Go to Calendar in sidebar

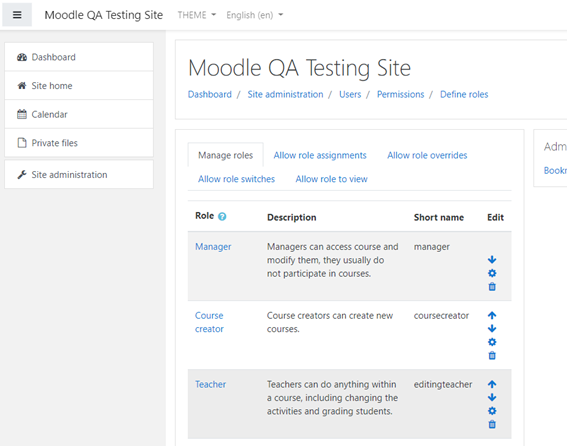(79, 114)
